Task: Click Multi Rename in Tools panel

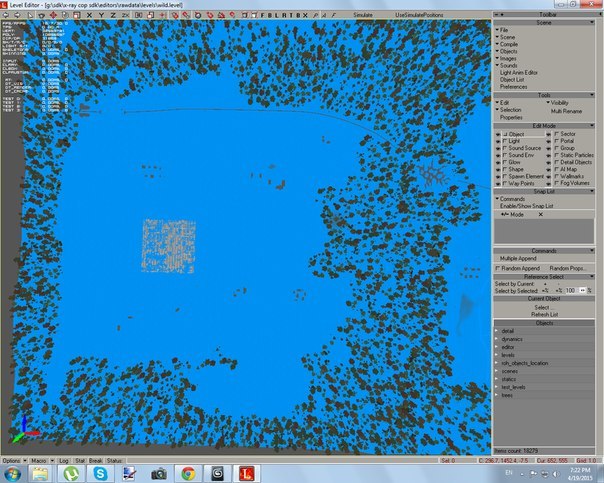Action: [566, 111]
